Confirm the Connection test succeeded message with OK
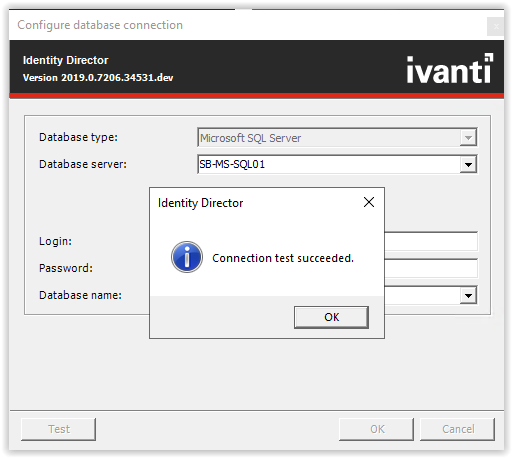The width and height of the screenshot is (512, 458). pos(331,317)
